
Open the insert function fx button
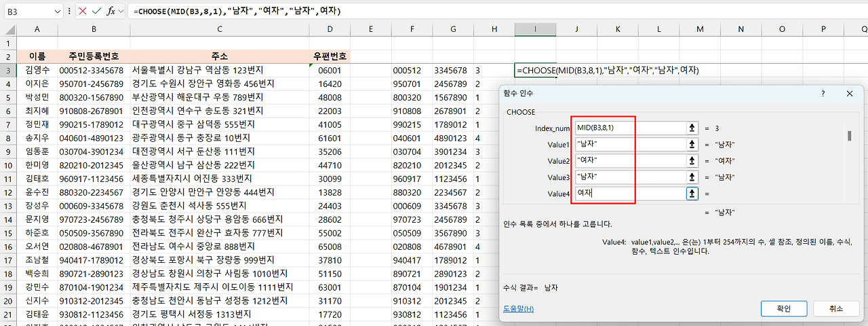[111, 12]
